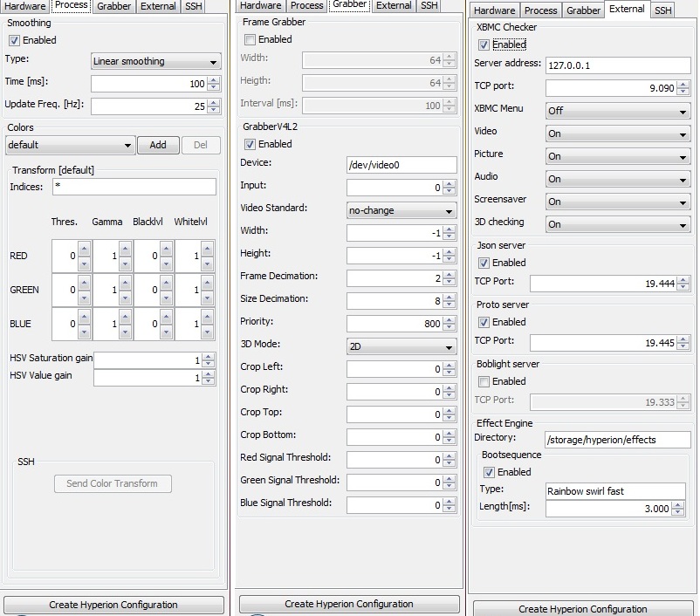
Task: Open the smoothing Type dropdown
Action: 155,61
